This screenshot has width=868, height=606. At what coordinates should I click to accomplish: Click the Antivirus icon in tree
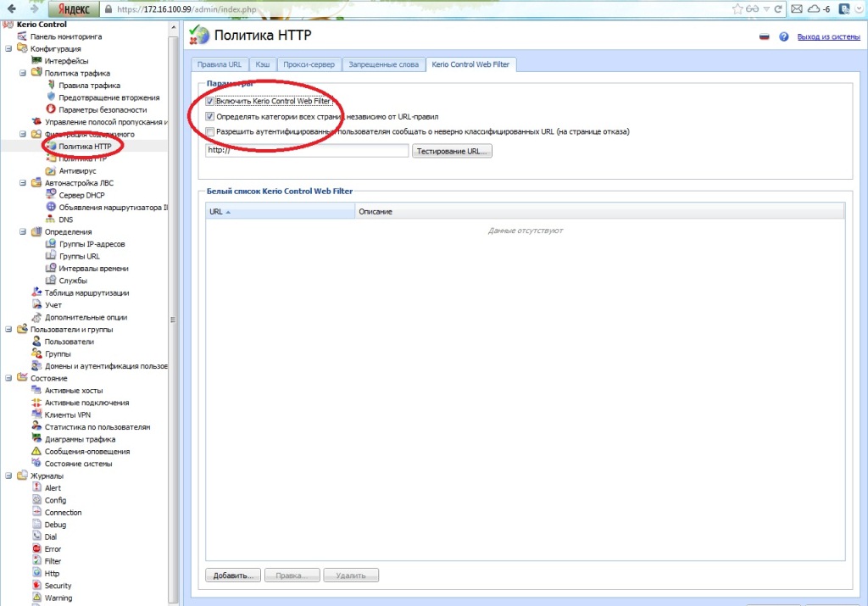tap(50, 170)
